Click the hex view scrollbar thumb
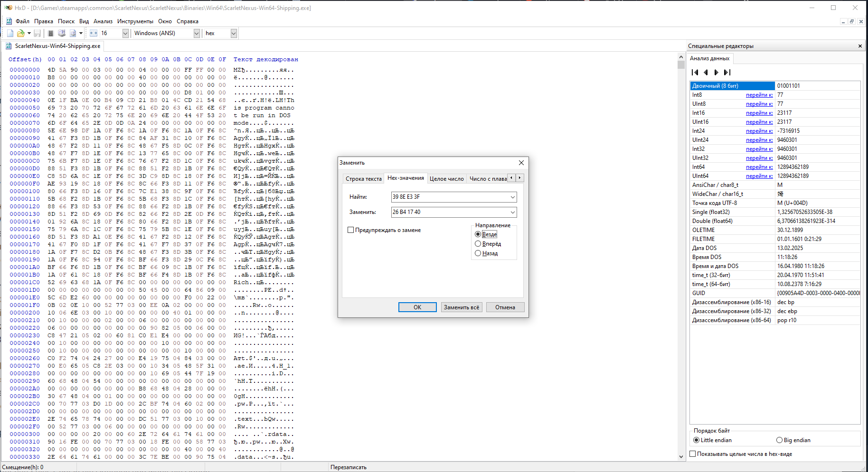The image size is (868, 472). [681, 65]
